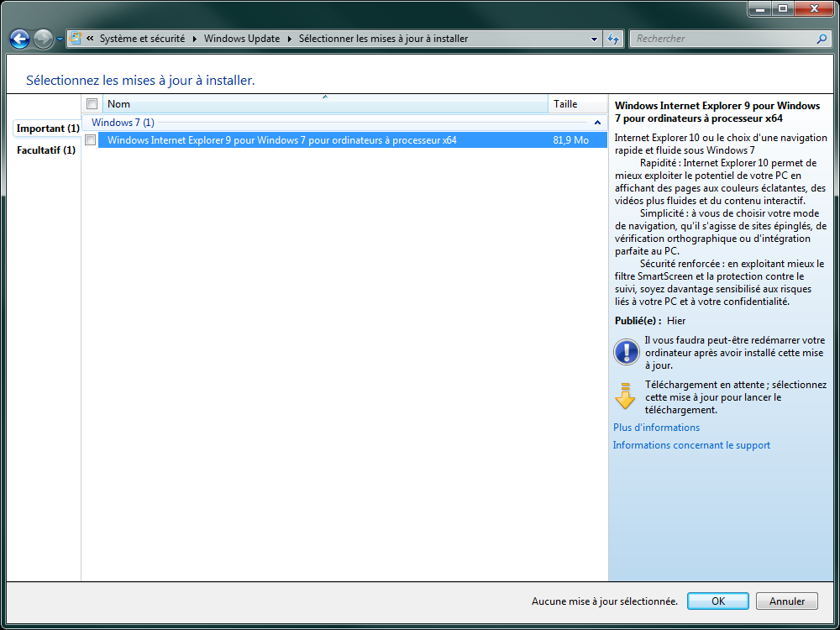The image size is (840, 630).
Task: Click the blue restart warning icon
Action: 626,352
